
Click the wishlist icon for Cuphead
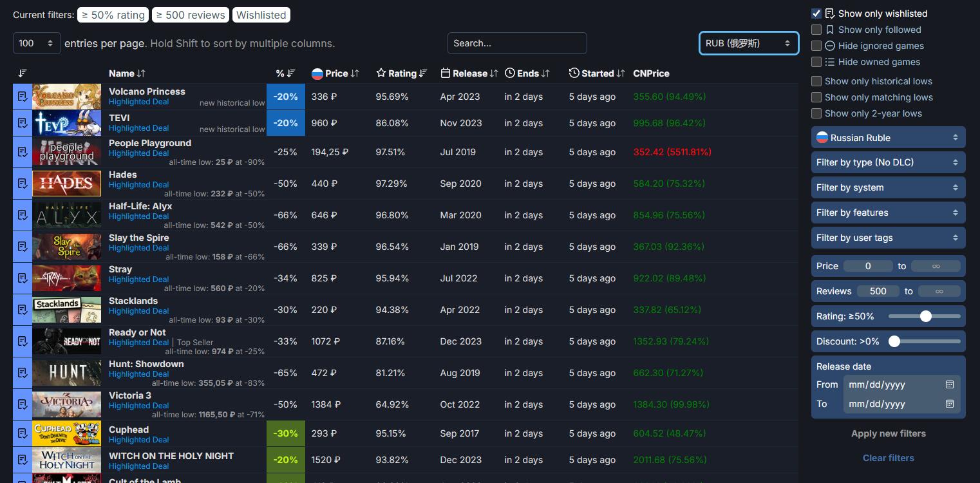click(23, 433)
